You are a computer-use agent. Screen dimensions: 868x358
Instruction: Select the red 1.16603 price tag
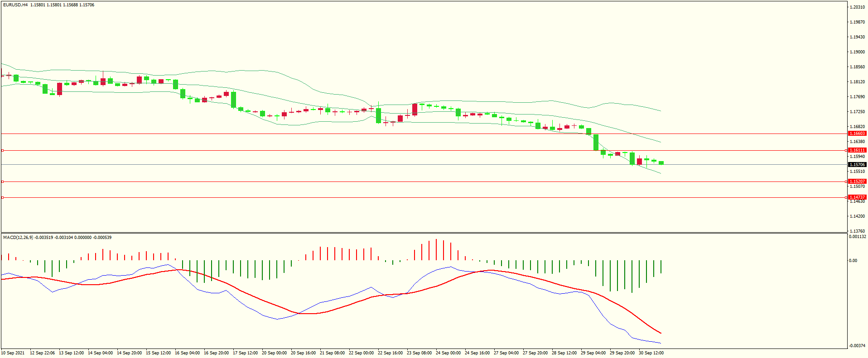pyautogui.click(x=857, y=134)
